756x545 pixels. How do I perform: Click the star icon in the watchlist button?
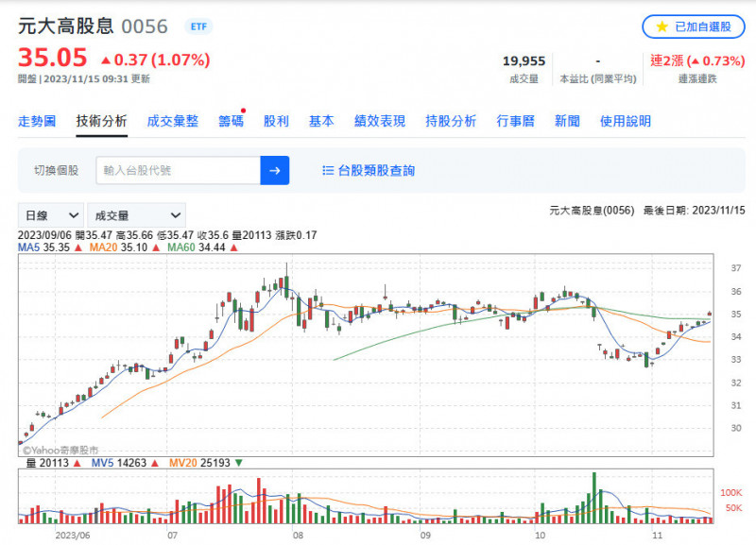click(662, 26)
